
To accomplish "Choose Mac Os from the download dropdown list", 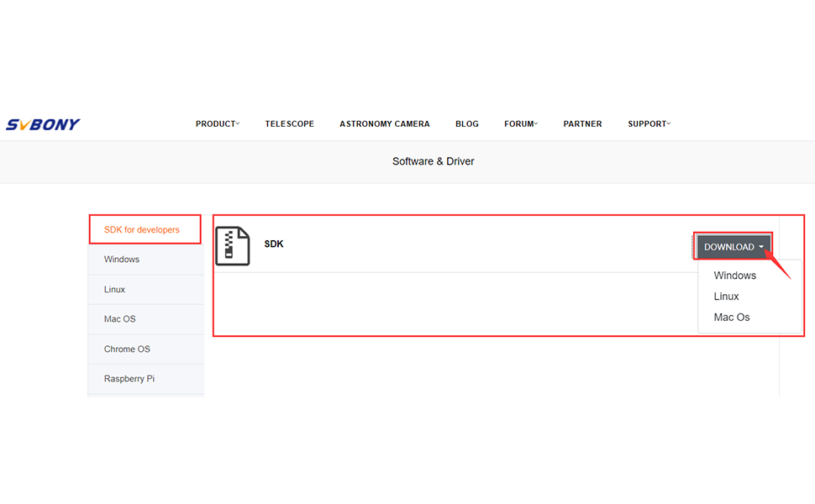I will coord(731,318).
